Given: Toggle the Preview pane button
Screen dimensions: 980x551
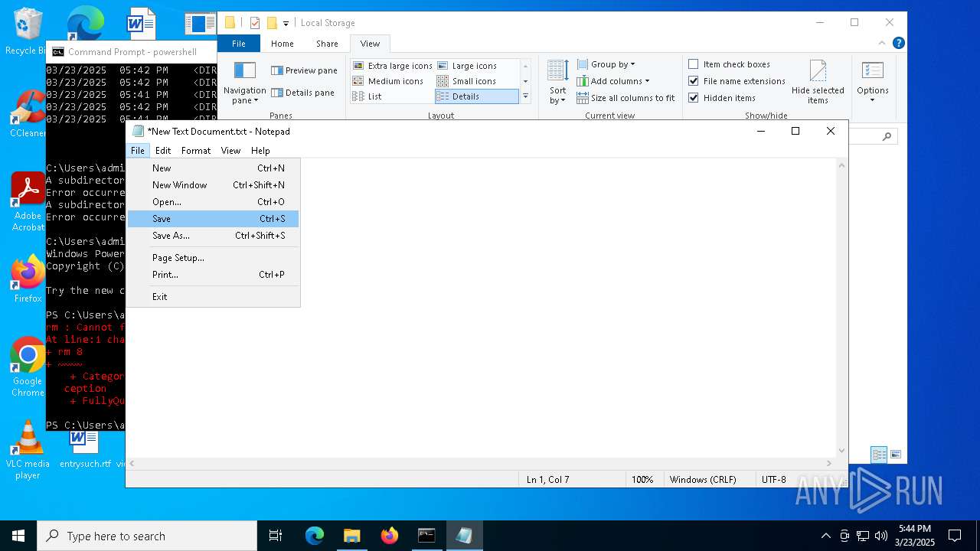Looking at the screenshot, I should 304,70.
